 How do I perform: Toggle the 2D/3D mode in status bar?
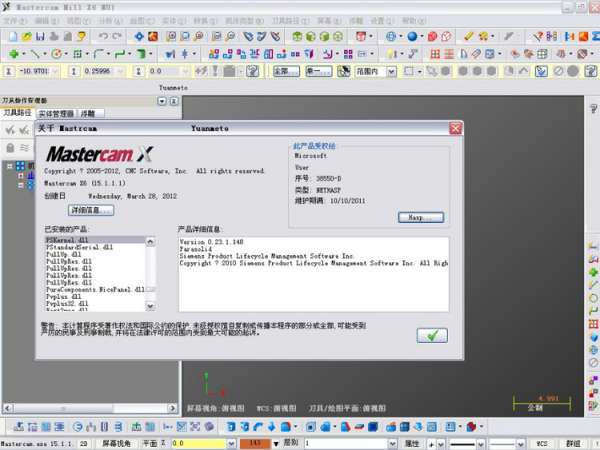83,443
